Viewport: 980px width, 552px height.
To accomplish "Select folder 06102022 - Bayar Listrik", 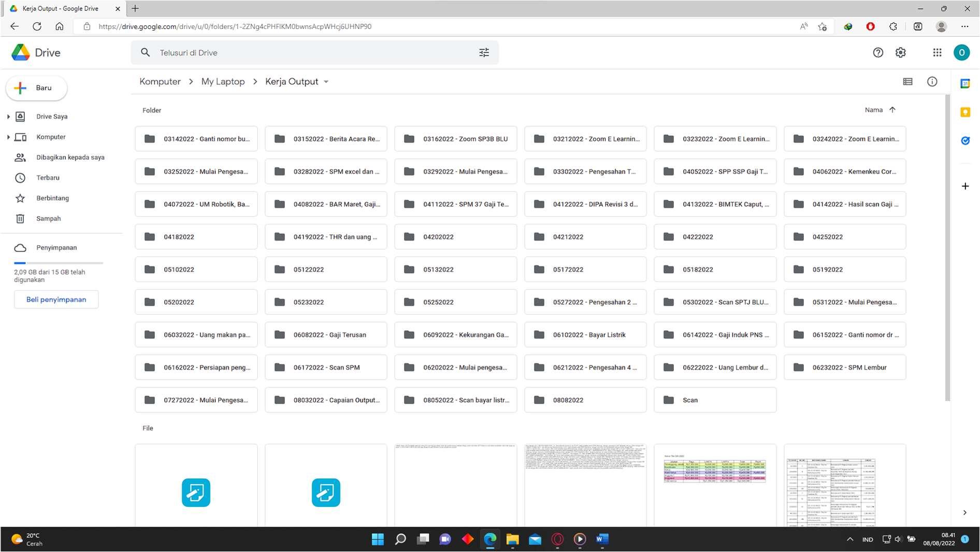I will (585, 335).
